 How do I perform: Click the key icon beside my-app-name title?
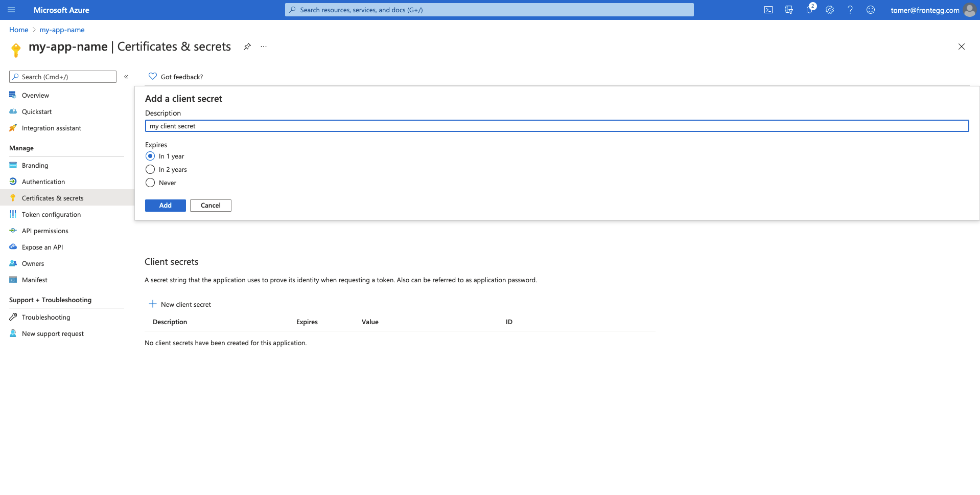(x=16, y=50)
